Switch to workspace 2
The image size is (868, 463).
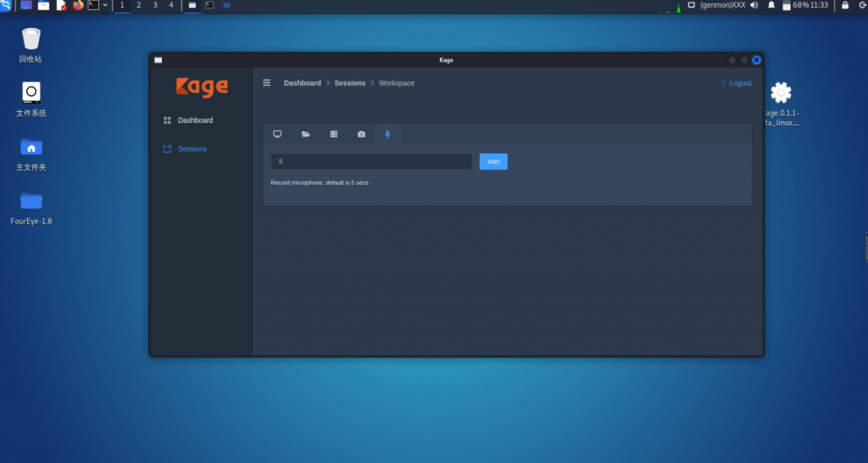(x=138, y=6)
